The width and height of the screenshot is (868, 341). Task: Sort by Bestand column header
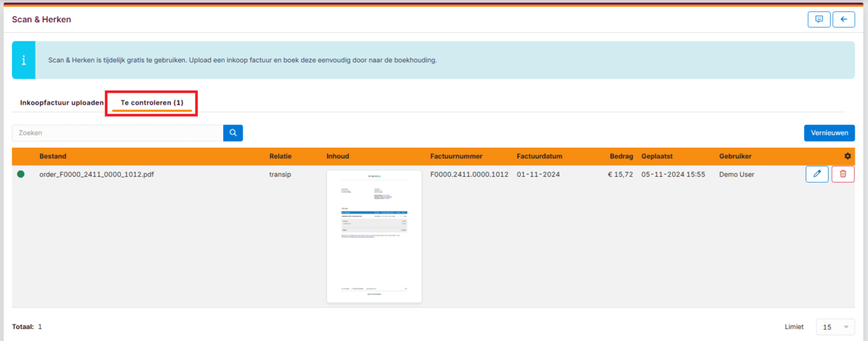click(x=53, y=156)
